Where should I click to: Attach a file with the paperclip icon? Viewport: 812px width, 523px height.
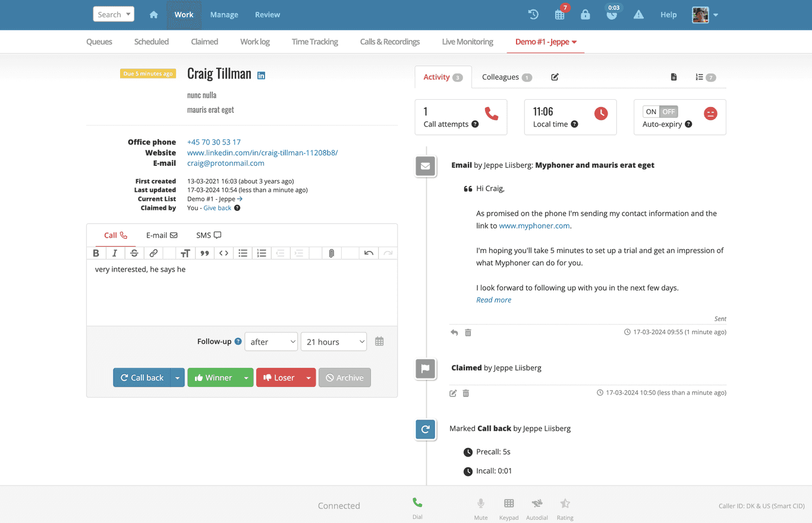(x=331, y=253)
